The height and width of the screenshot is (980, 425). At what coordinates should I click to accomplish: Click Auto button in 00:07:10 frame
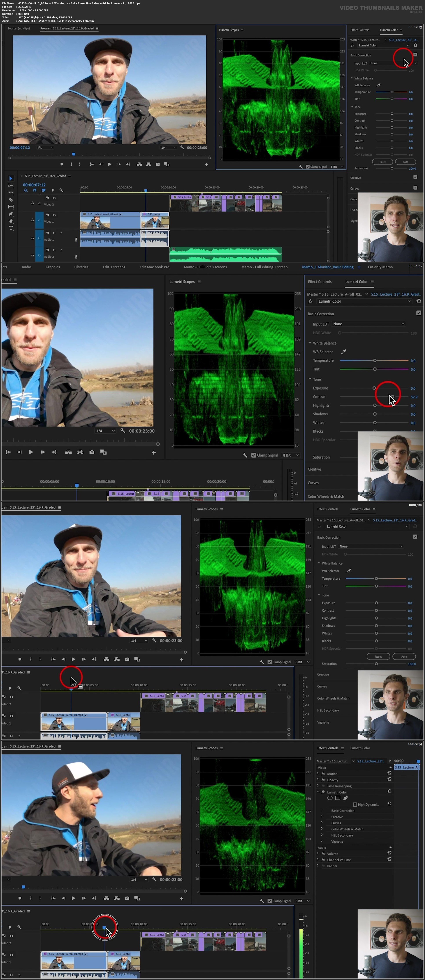point(404,656)
